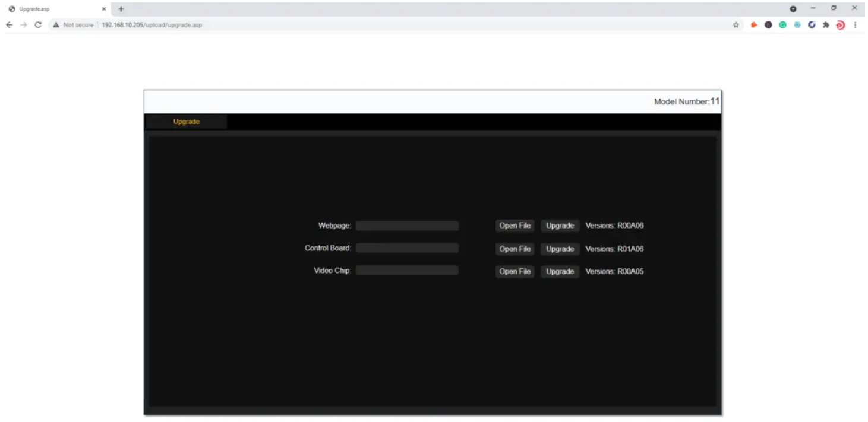Viewport: 868px width, 422px height.
Task: Click the Versions: R00A06 text
Action: 614,226
